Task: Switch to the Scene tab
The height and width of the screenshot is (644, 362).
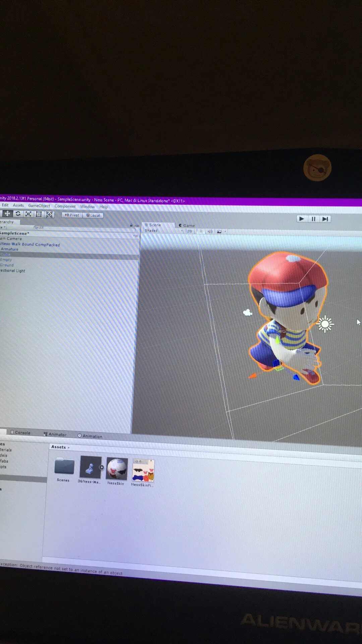Action: pos(158,225)
